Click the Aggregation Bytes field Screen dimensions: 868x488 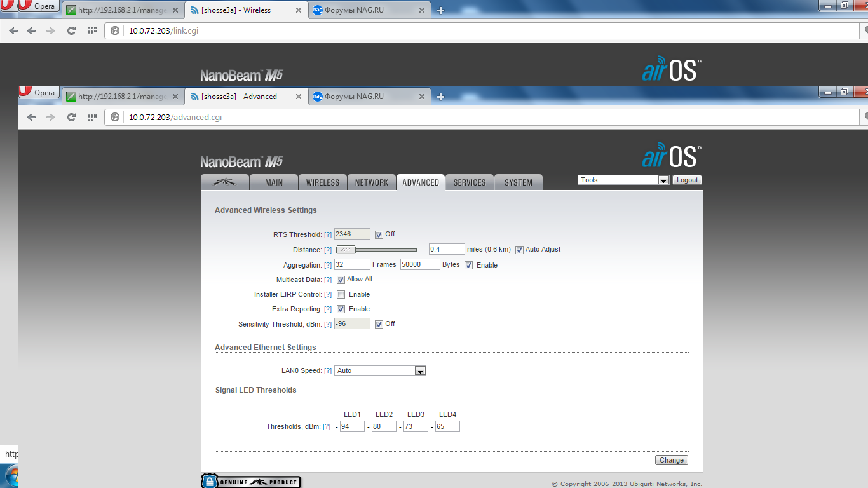click(x=420, y=264)
